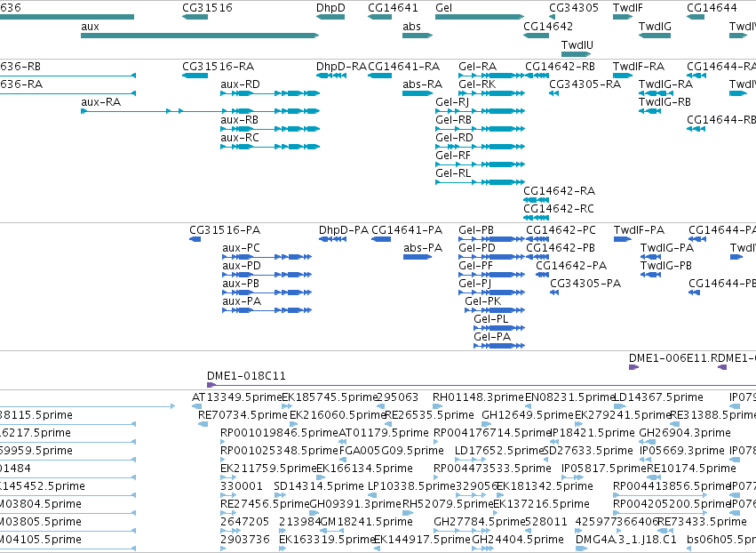Screen dimensions: 756x553
Task: Select the CG31516-RA transcript
Action: pyautogui.click(x=195, y=76)
